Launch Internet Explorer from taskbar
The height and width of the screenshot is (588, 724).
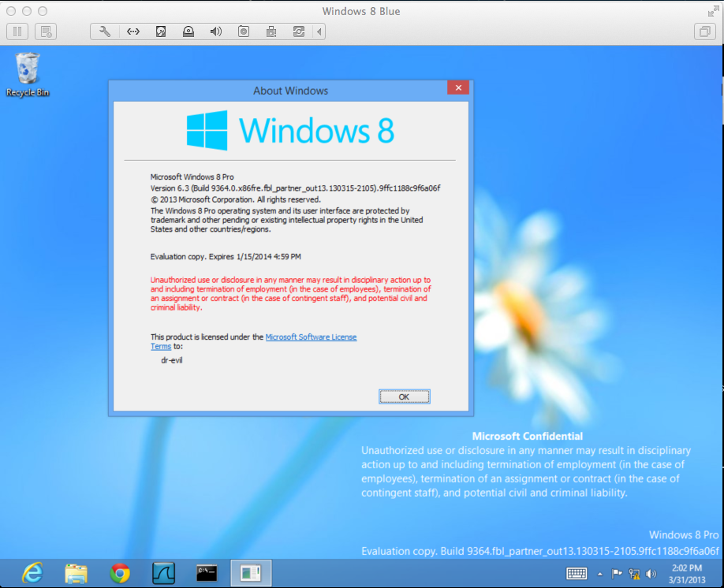pos(32,573)
